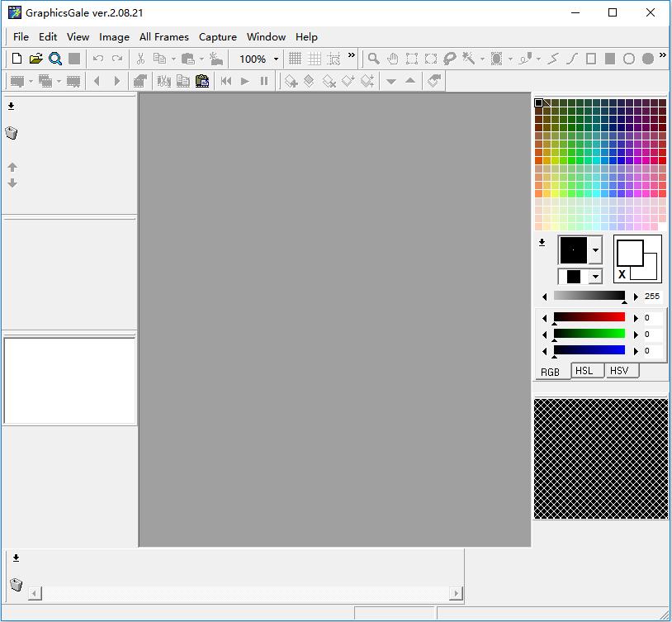
Task: Click the Add Frame filmstrip icon
Action: click(17, 81)
